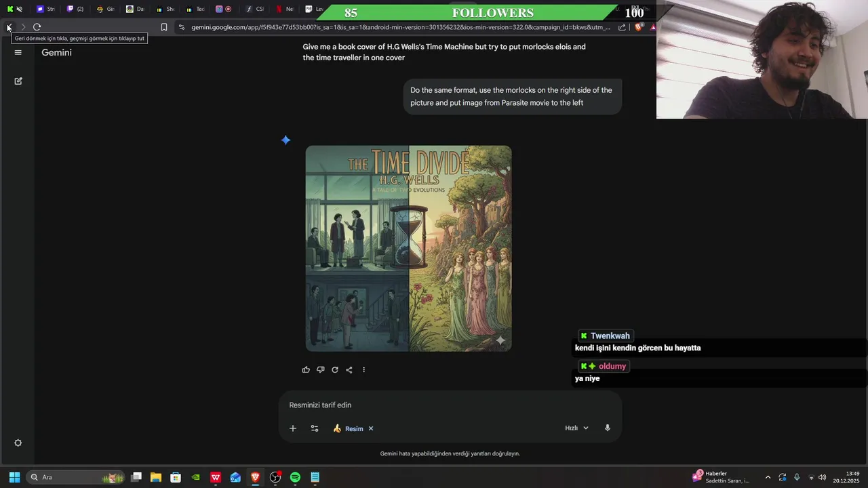
Task: Open NVIDIA app from taskbar
Action: [196, 477]
